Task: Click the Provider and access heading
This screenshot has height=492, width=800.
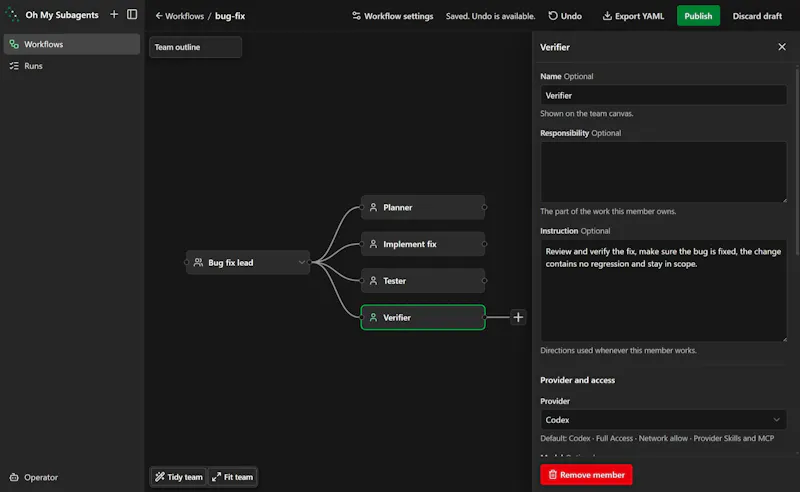Action: [578, 380]
